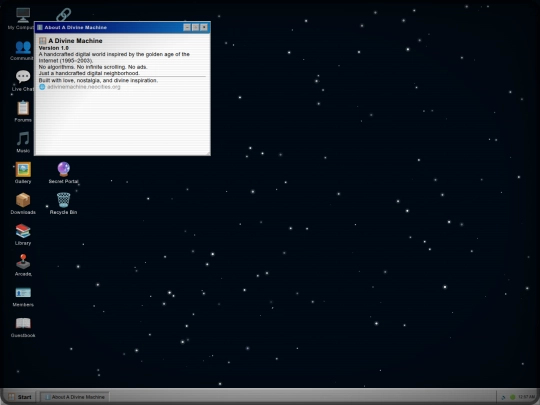Open the Secret Portal crystal ball icon
This screenshot has height=405, width=540.
coord(64,173)
